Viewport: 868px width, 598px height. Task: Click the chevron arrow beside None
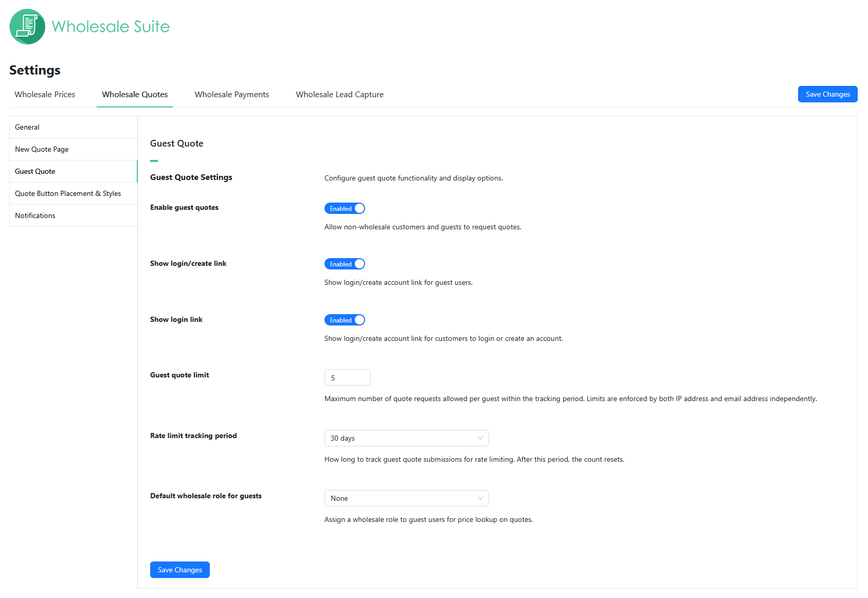coord(480,498)
